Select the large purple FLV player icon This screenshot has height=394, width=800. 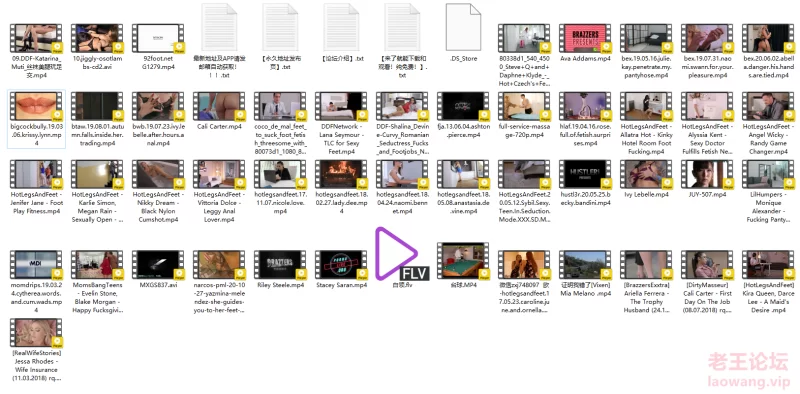[x=402, y=255]
